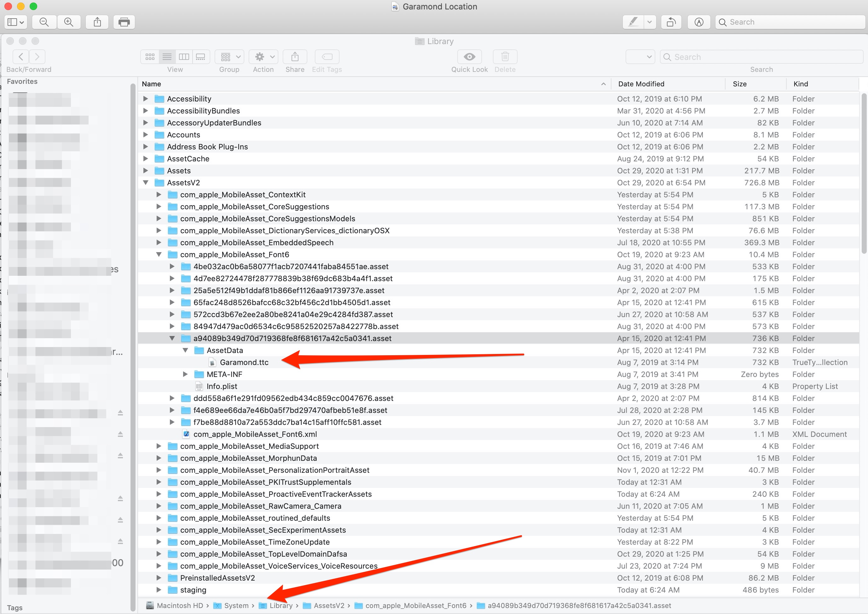Rotate the image with the rotate icon
The height and width of the screenshot is (614, 868).
[x=671, y=21]
